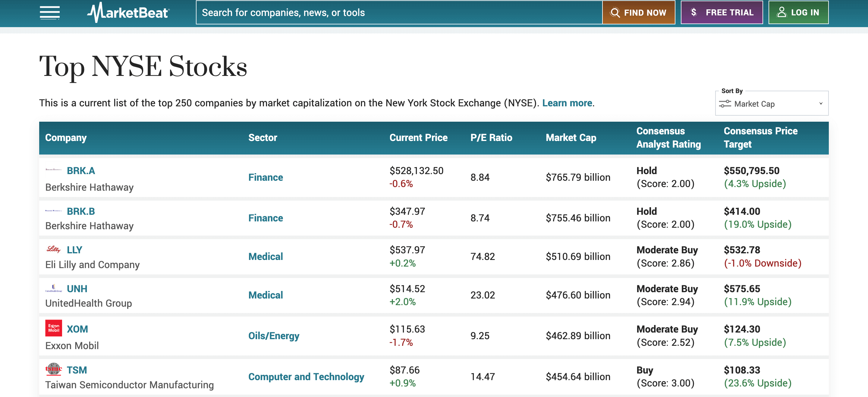The height and width of the screenshot is (397, 868).
Task: Open the LLY ticker link
Action: pos(74,250)
